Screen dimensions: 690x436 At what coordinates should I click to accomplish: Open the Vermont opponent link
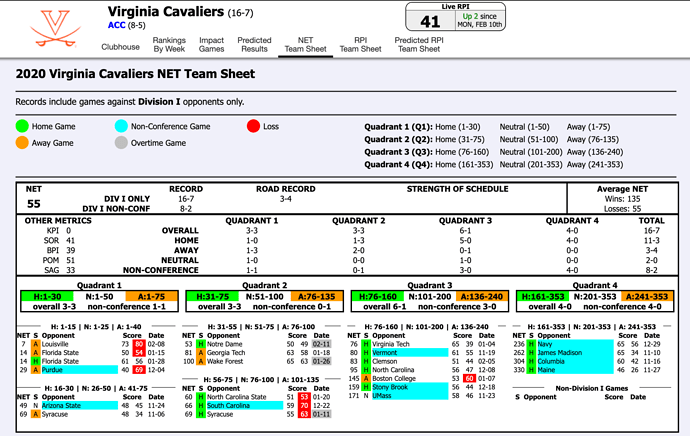385,353
